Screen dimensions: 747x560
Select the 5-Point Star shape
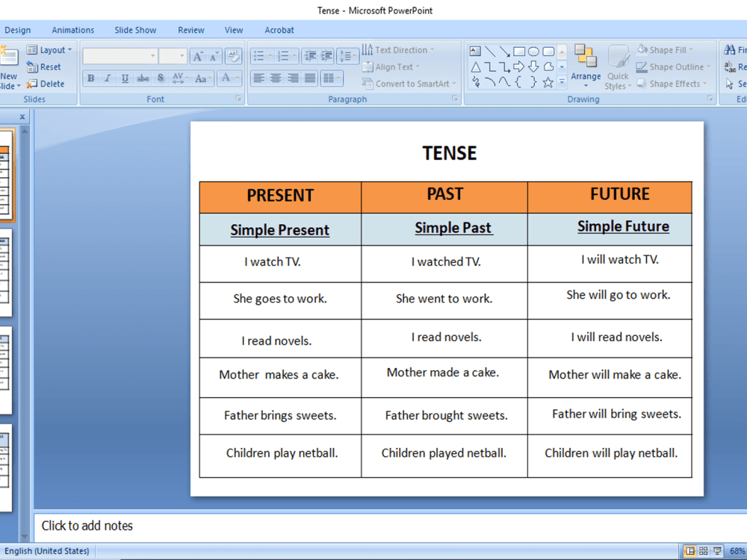tap(548, 82)
